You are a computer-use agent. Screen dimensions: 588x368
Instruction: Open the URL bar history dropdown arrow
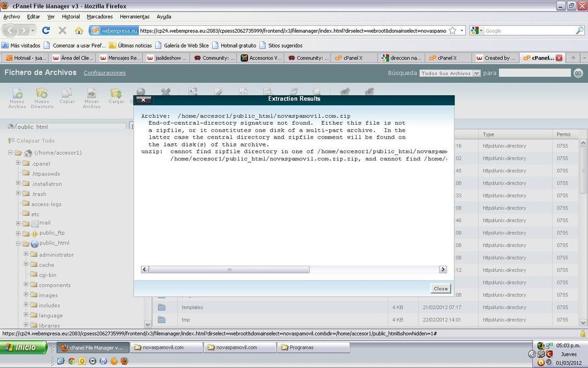click(x=462, y=31)
